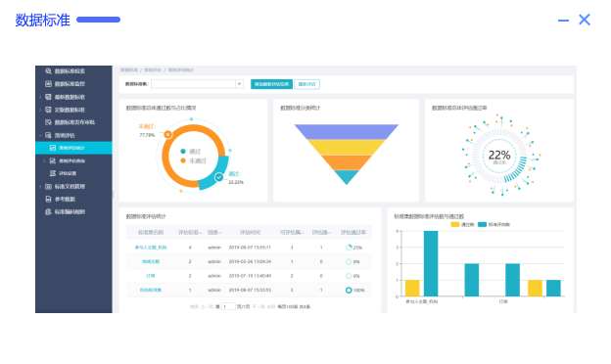Click the 下一页 pagination link
Image resolution: width=611 pixels, height=364 pixels.
point(258,307)
